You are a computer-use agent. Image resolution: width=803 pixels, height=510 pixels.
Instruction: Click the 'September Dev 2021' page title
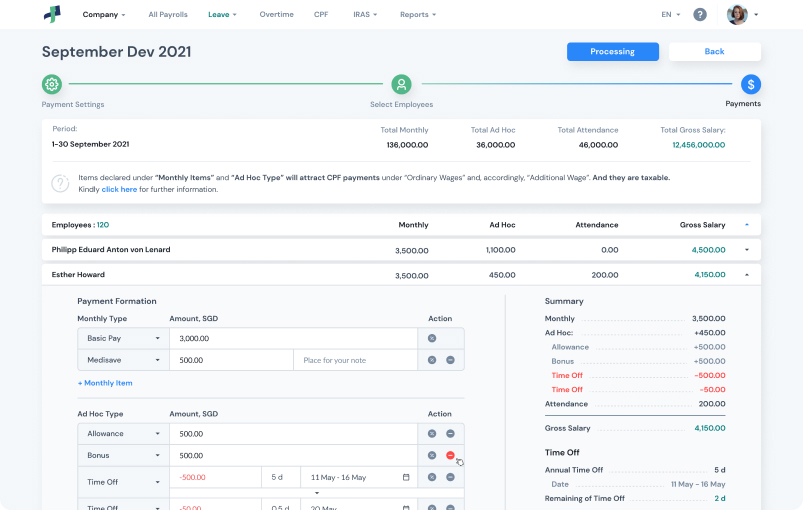(116, 52)
